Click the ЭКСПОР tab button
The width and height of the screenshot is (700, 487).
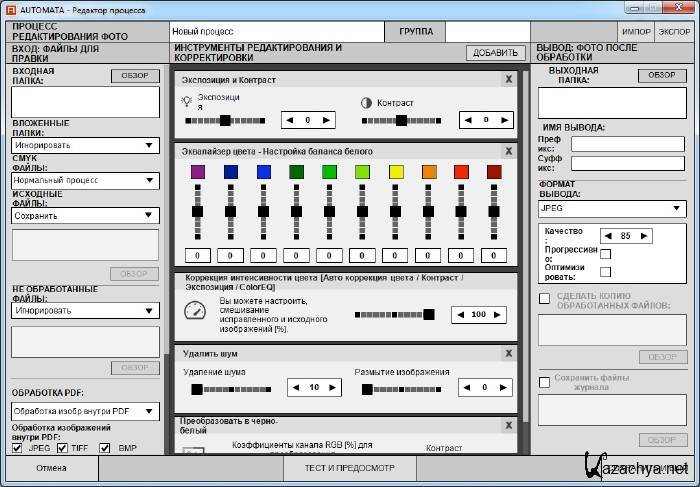[x=673, y=32]
